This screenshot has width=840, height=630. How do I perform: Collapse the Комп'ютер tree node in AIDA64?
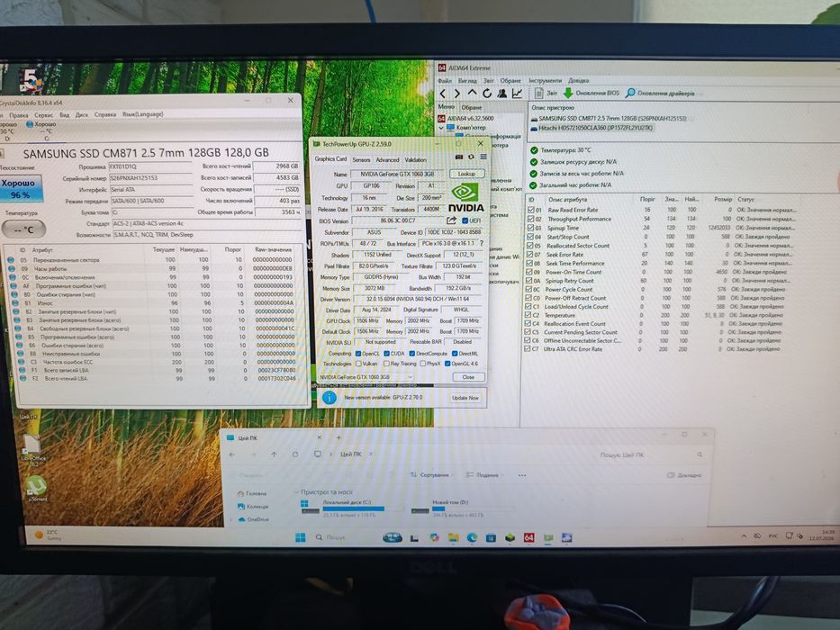pos(441,128)
